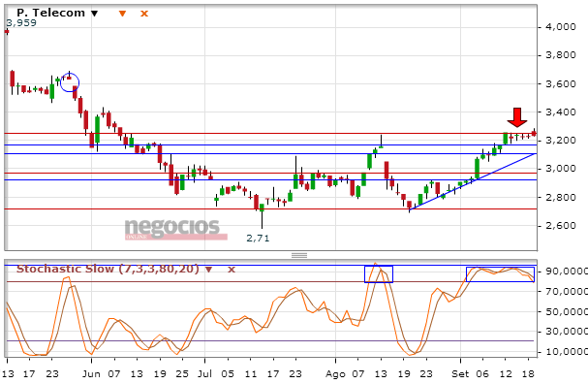Grab the panel divider handle between charts
This screenshot has height=384, width=588.
(x=299, y=255)
